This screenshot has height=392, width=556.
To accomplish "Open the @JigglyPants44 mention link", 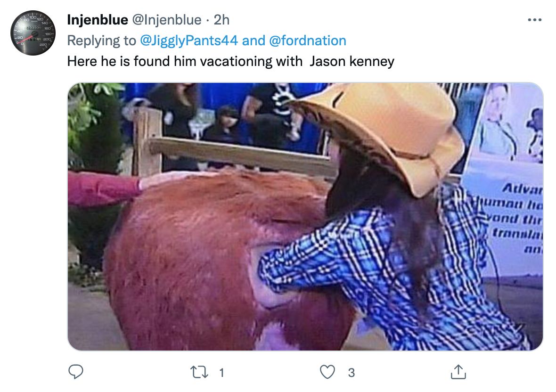I will click(x=188, y=41).
